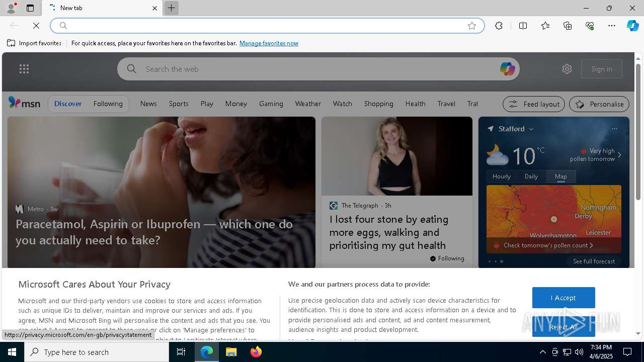Switch weather card to Hourly
Image resolution: width=644 pixels, height=362 pixels.
click(x=502, y=176)
